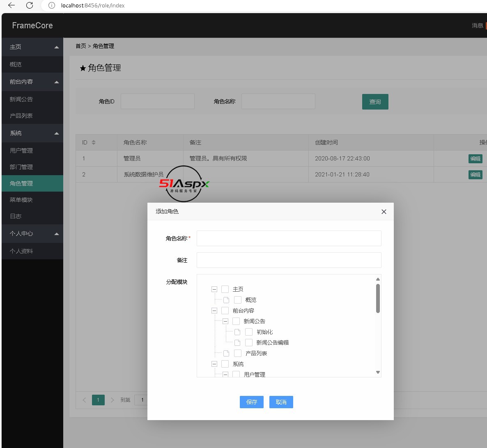Screen dimensions: 487x448
Task: Click the document icon beside 初始化 in the tree
Action: coord(237,332)
